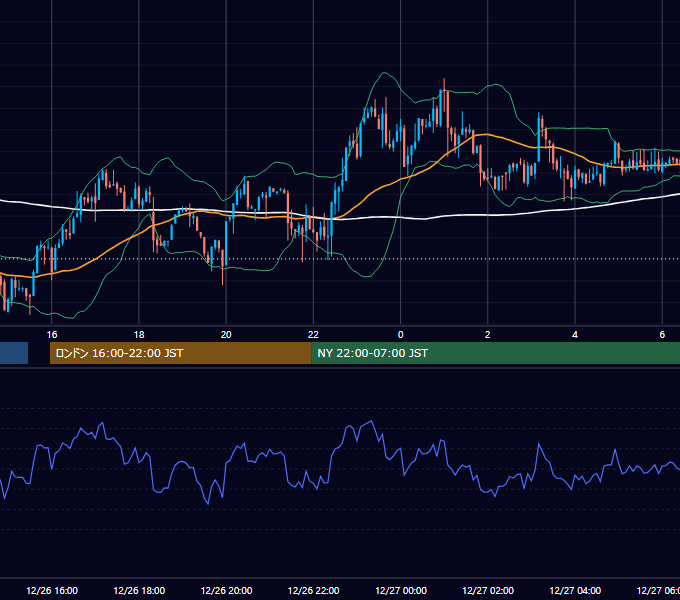
Task: Click the 4 hour label on price chart axis
Action: [x=575, y=335]
